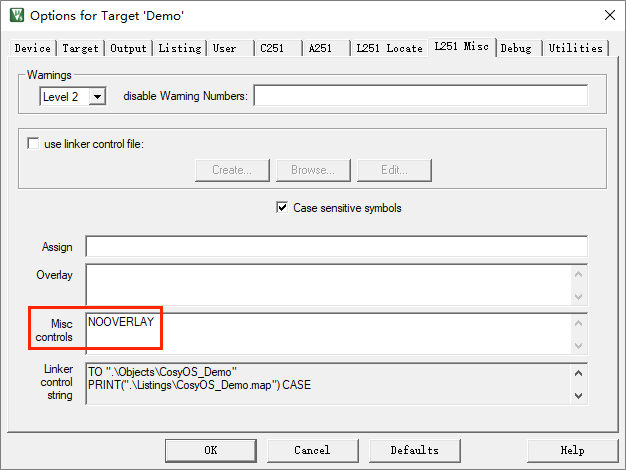Go to the C251 tab
This screenshot has height=470, width=626.
[275, 48]
